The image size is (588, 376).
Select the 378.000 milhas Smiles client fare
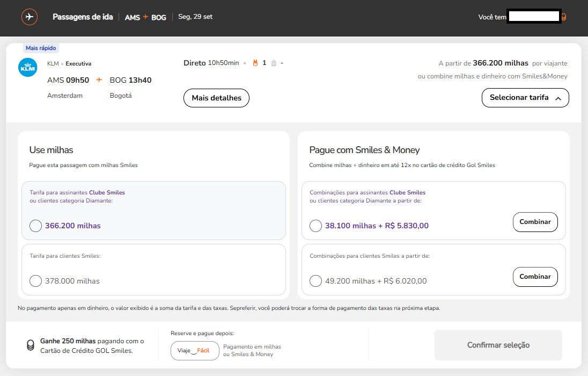pos(35,281)
